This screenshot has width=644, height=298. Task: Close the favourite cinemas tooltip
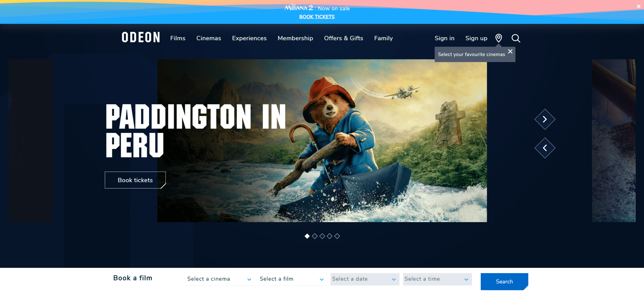coord(510,51)
